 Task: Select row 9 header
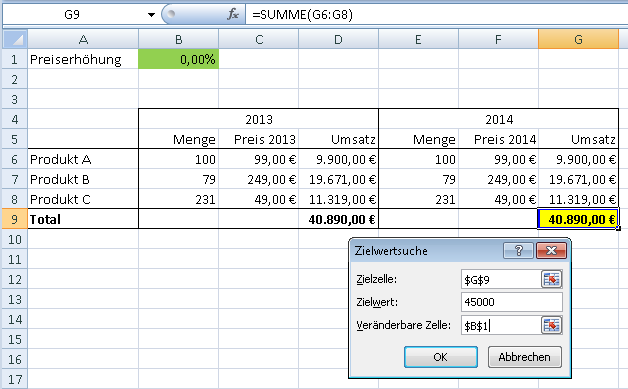15,219
